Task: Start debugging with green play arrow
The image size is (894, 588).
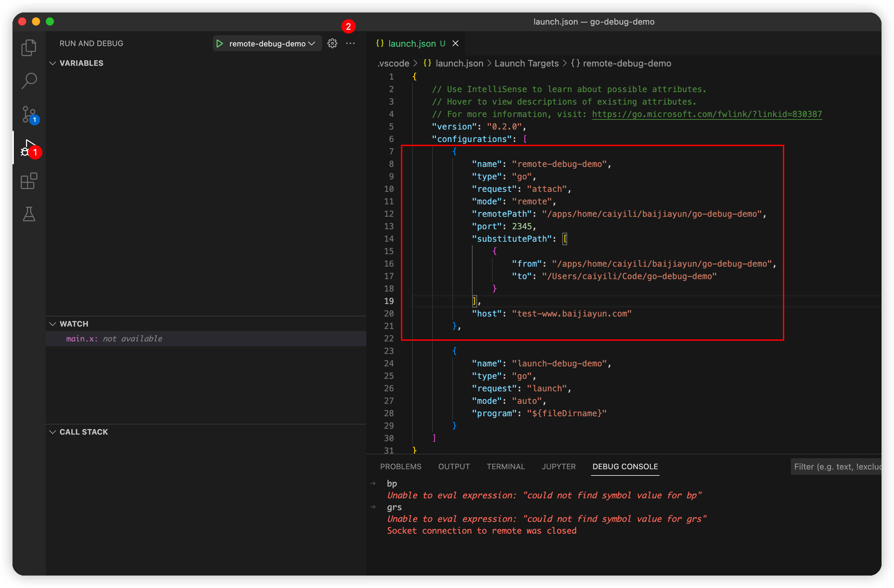Action: [220, 44]
